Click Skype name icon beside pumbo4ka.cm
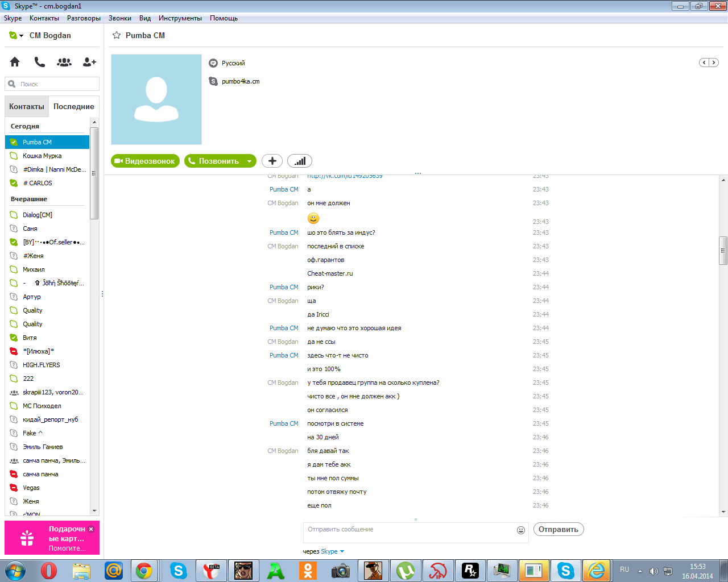The height and width of the screenshot is (582, 728). (x=213, y=81)
